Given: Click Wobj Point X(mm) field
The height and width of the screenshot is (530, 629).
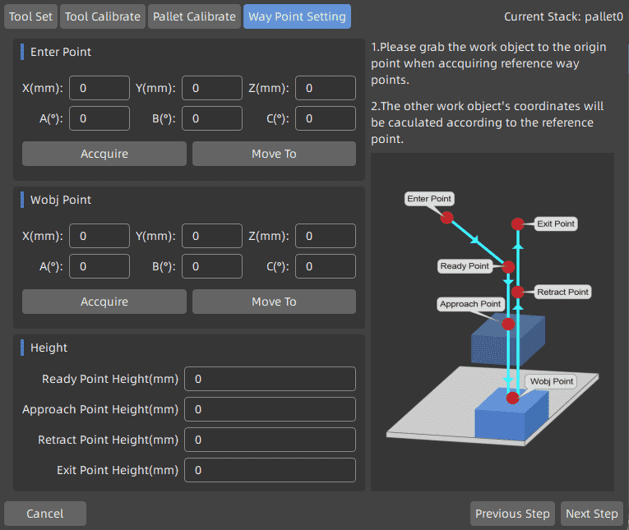Looking at the screenshot, I should coord(99,236).
